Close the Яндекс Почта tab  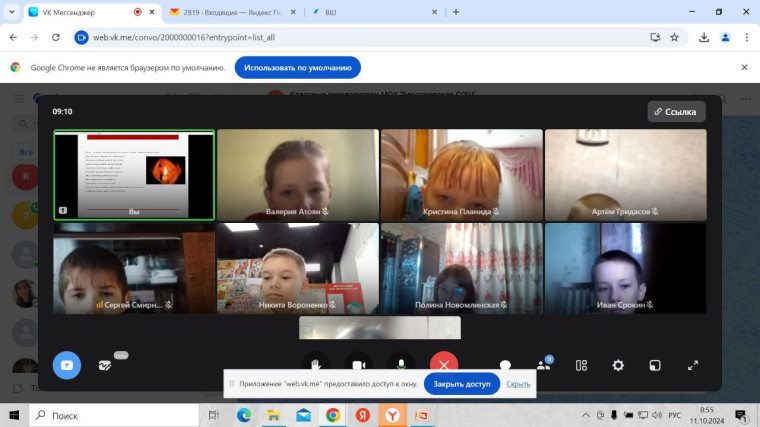click(x=293, y=12)
